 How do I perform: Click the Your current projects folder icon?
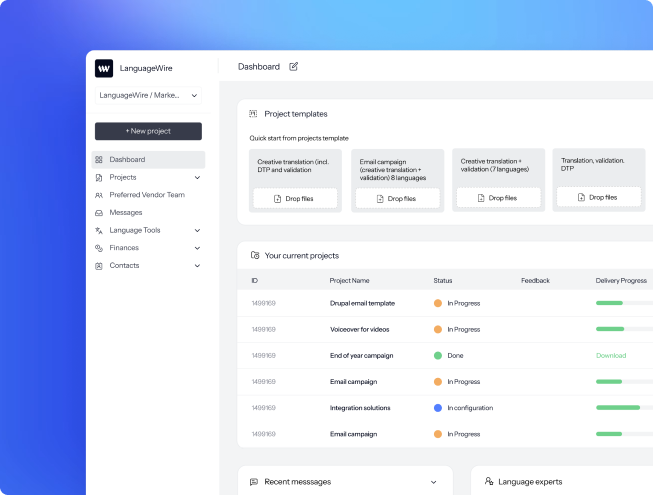pyautogui.click(x=255, y=255)
